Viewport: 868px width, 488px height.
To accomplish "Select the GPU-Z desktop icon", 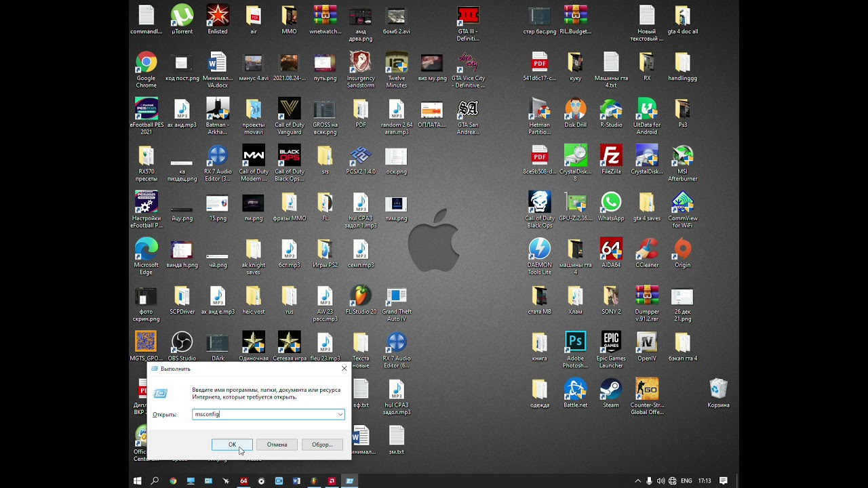I will (x=575, y=207).
